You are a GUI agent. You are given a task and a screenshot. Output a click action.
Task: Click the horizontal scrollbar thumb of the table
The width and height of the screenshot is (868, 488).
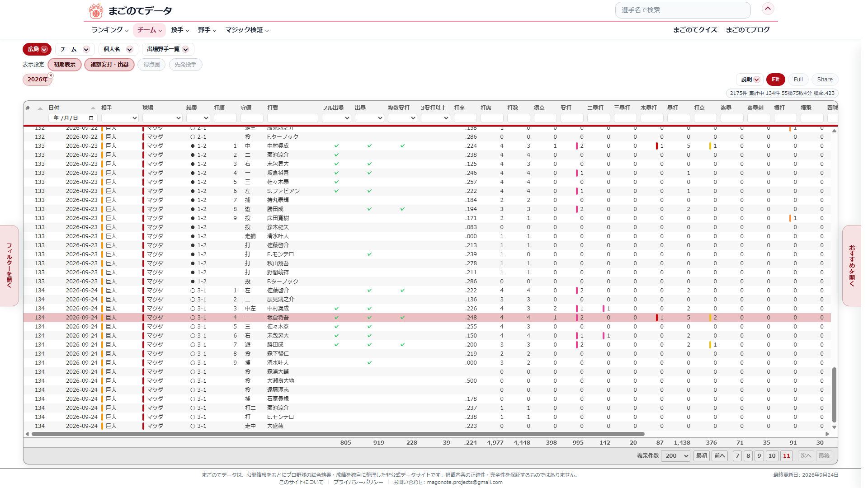338,434
